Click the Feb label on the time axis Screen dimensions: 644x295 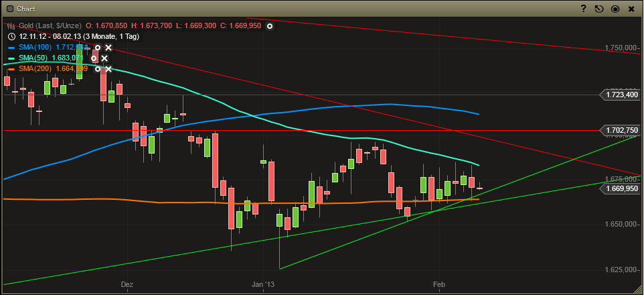[439, 284]
